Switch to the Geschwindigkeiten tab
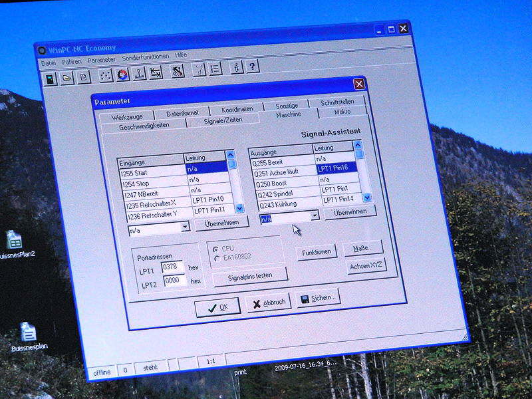 tap(144, 126)
